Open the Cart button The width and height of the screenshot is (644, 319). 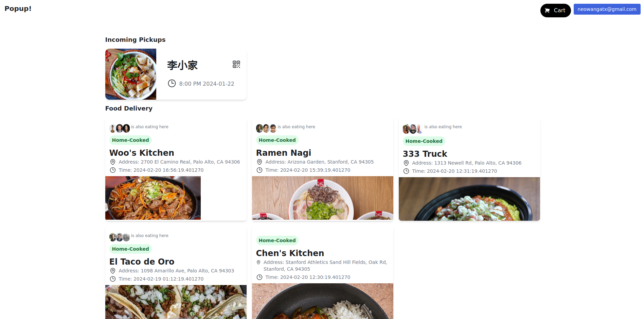[x=555, y=11]
